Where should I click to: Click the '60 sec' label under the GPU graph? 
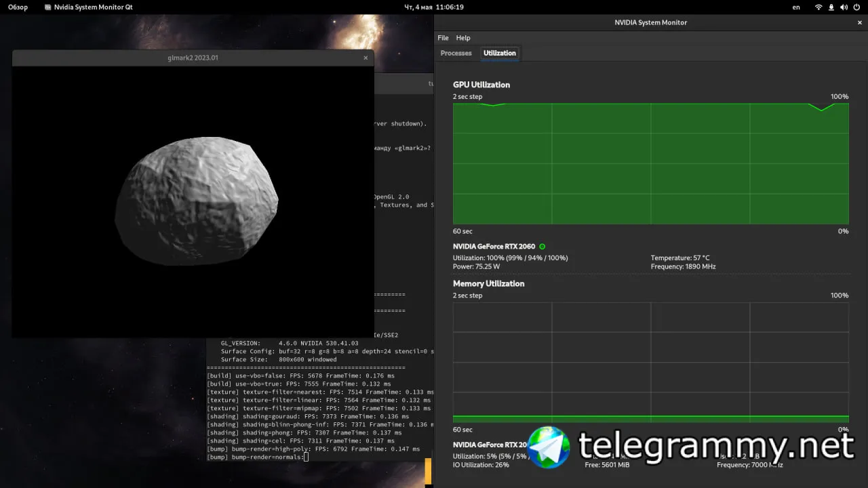pos(462,231)
